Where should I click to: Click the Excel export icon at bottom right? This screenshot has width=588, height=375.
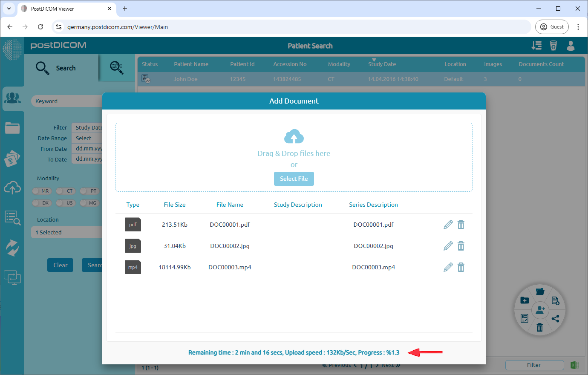click(x=574, y=365)
